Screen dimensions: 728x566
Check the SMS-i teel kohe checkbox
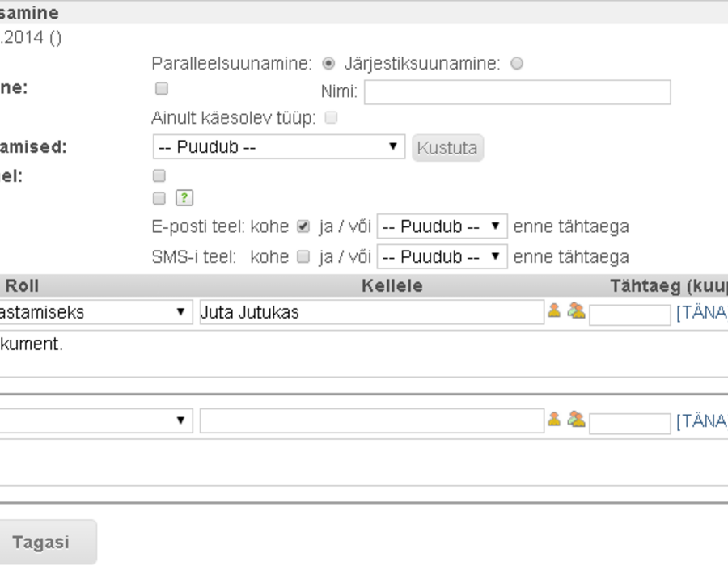303,256
